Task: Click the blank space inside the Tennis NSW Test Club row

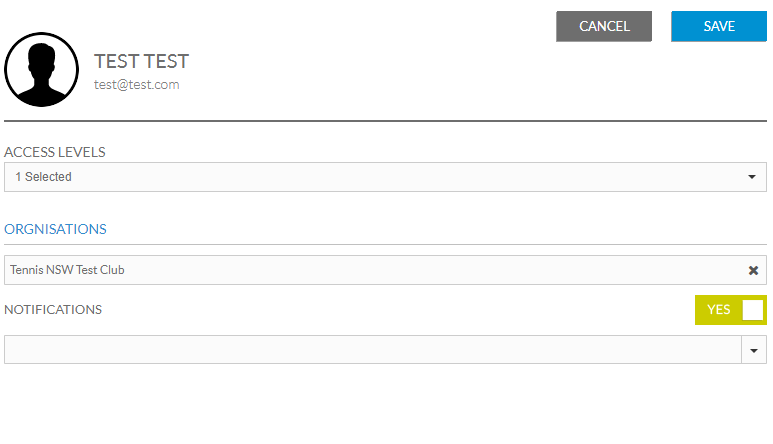Action: click(x=434, y=270)
